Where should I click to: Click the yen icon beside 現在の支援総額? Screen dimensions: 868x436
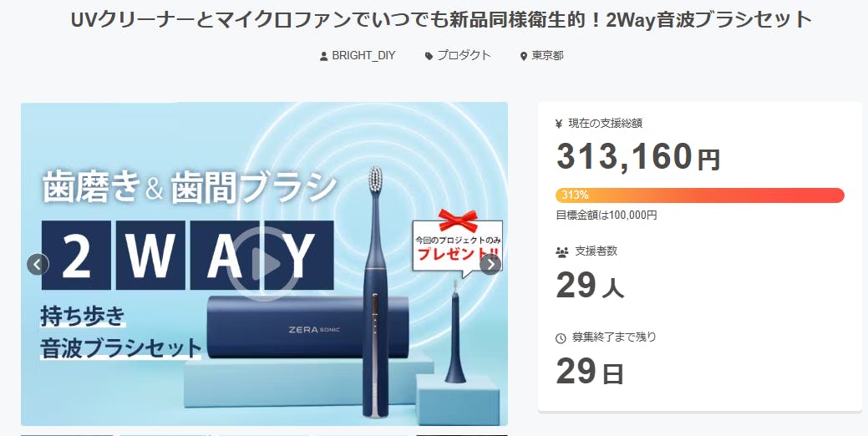[559, 124]
